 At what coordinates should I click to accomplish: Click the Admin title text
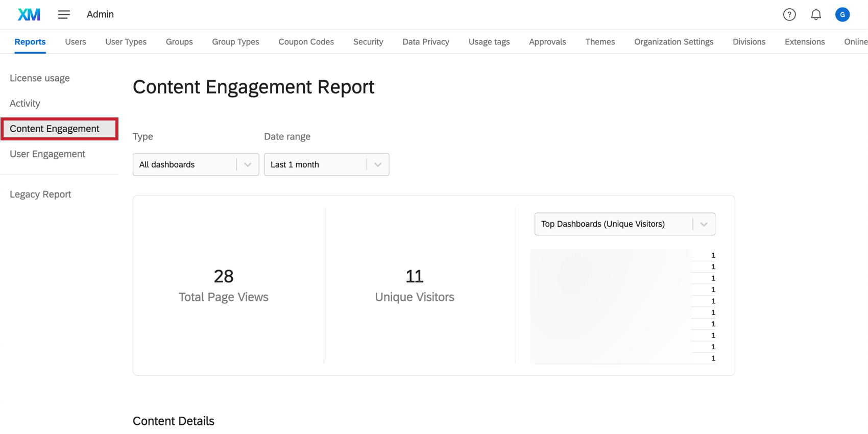[100, 14]
